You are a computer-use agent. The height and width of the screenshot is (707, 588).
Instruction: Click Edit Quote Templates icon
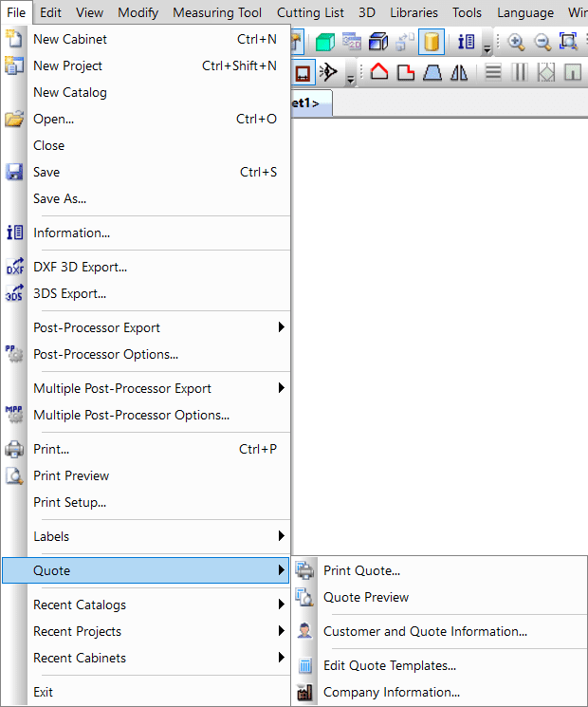(x=305, y=665)
